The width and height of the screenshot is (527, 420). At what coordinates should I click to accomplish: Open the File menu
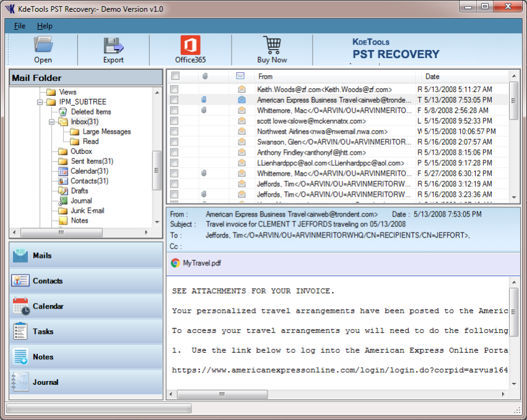click(19, 26)
